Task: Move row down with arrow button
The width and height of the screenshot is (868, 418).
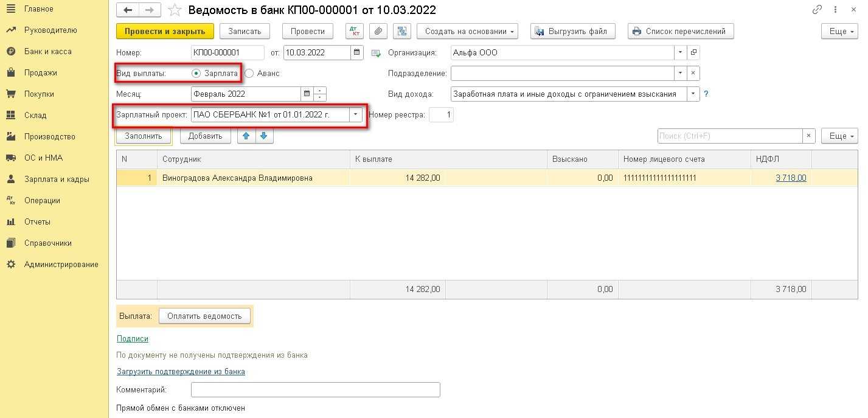Action: coord(264,136)
